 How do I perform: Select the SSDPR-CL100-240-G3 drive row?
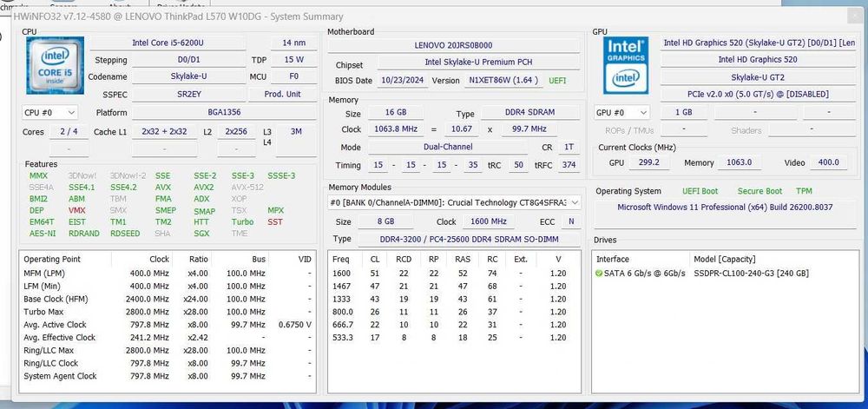coord(725,274)
